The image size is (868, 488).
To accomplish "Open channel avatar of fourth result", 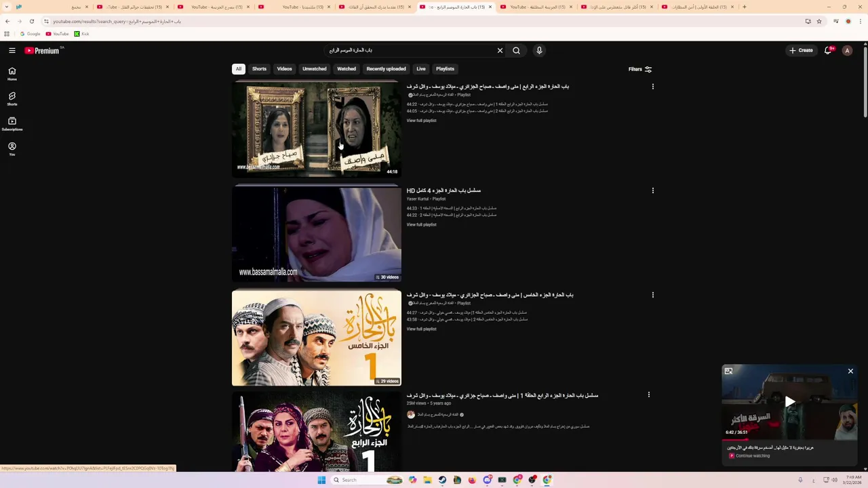I will pos(410,415).
